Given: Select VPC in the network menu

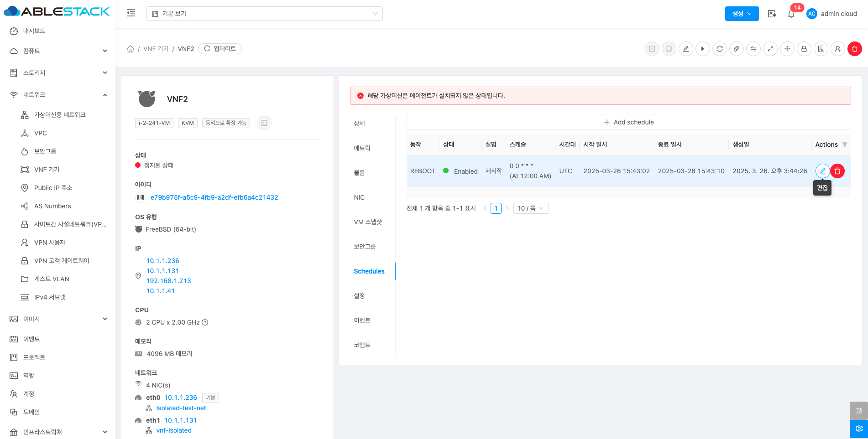Looking at the screenshot, I should pyautogui.click(x=41, y=133).
